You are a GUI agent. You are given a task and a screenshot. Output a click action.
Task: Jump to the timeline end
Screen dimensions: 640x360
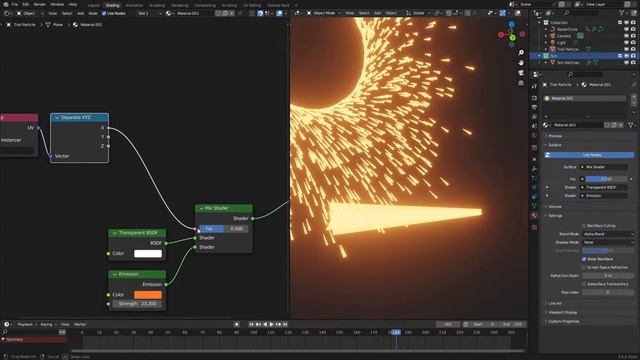(x=285, y=324)
